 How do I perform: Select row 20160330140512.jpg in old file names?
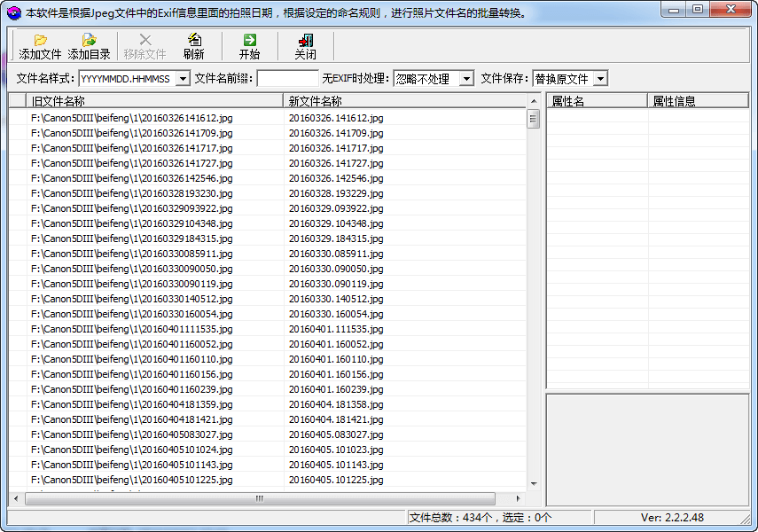(131, 299)
